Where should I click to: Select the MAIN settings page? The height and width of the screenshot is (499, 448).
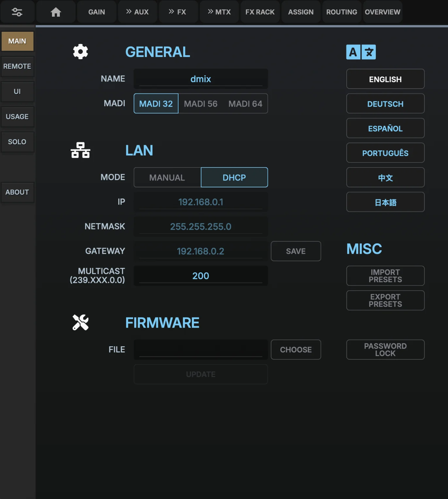pyautogui.click(x=17, y=41)
